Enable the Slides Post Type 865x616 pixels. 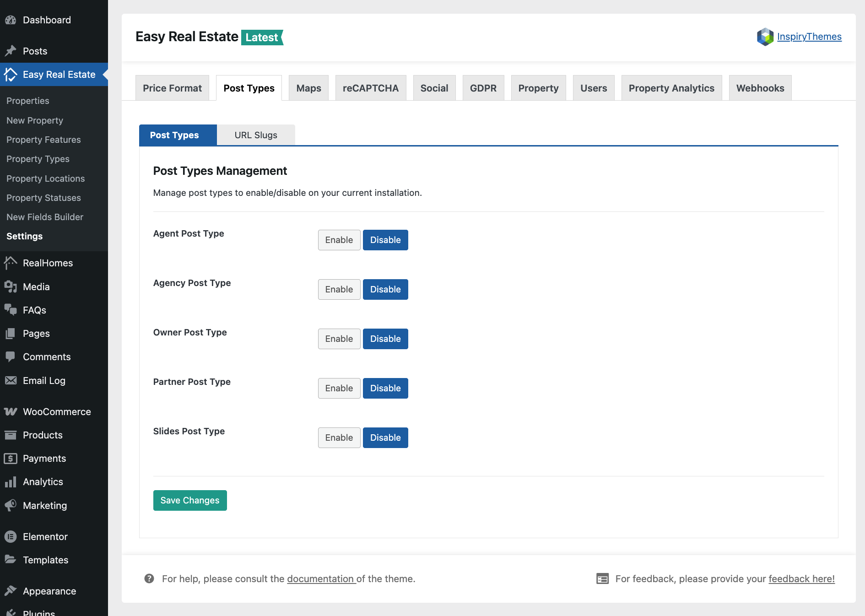(339, 438)
